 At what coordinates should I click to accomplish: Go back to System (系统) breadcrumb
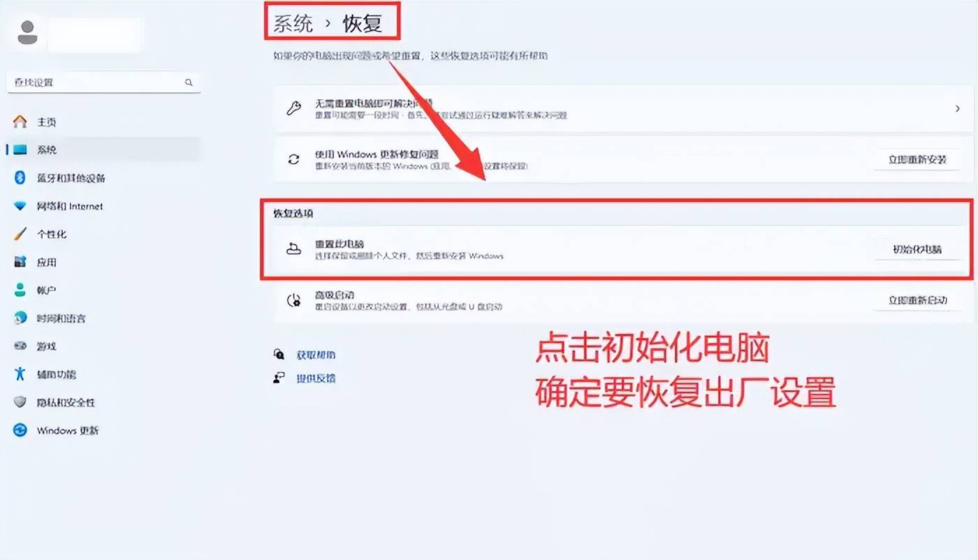click(x=293, y=23)
